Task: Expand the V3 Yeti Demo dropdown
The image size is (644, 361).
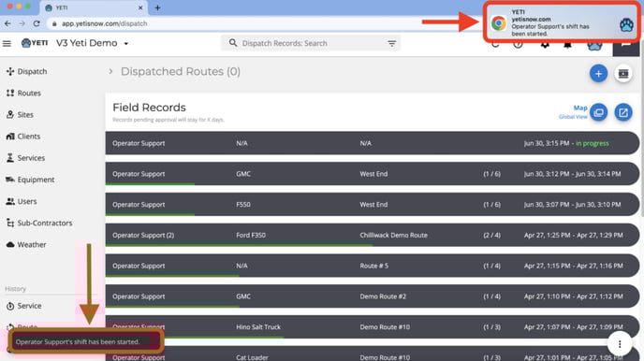Action: pos(126,43)
